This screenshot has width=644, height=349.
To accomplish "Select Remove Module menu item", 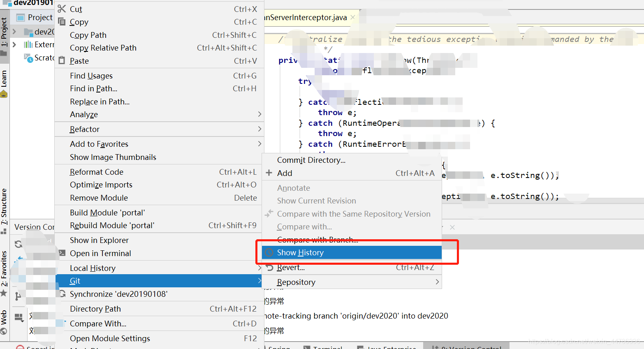I will pyautogui.click(x=159, y=198).
